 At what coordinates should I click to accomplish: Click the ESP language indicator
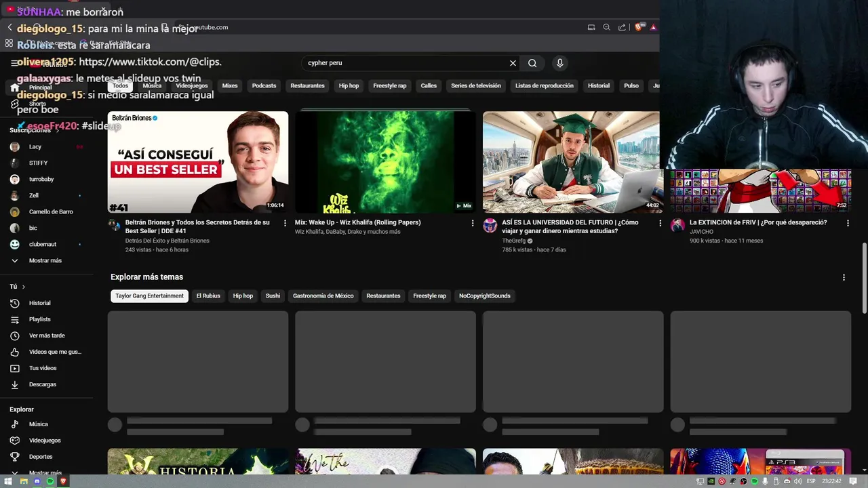811,481
